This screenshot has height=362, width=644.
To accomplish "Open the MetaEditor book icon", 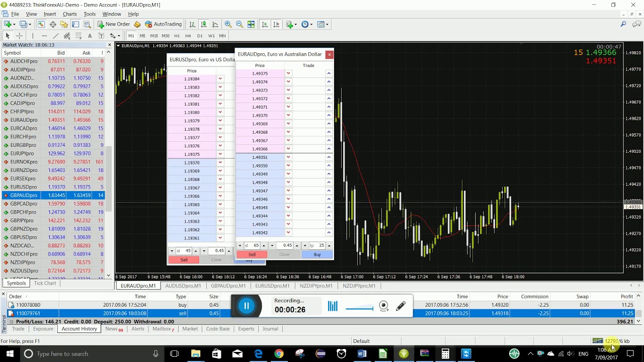I will point(137,24).
